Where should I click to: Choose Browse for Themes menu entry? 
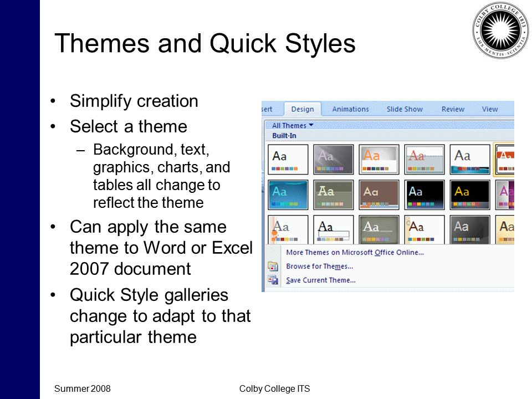(x=320, y=267)
